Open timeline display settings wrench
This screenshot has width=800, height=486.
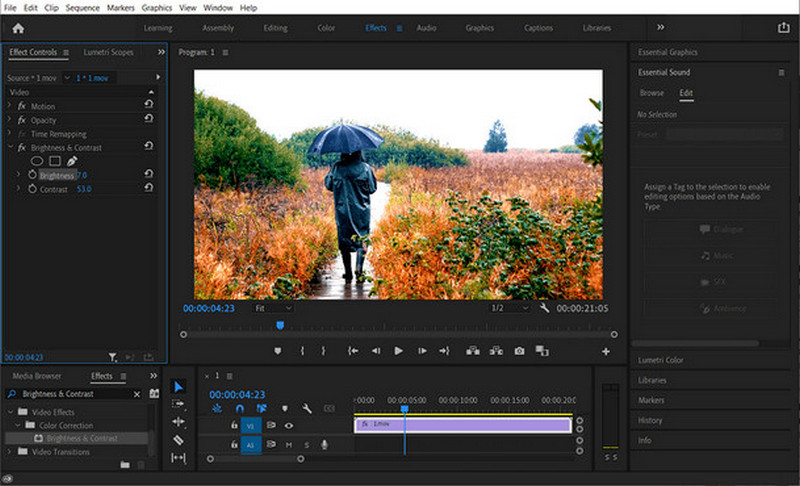point(307,408)
